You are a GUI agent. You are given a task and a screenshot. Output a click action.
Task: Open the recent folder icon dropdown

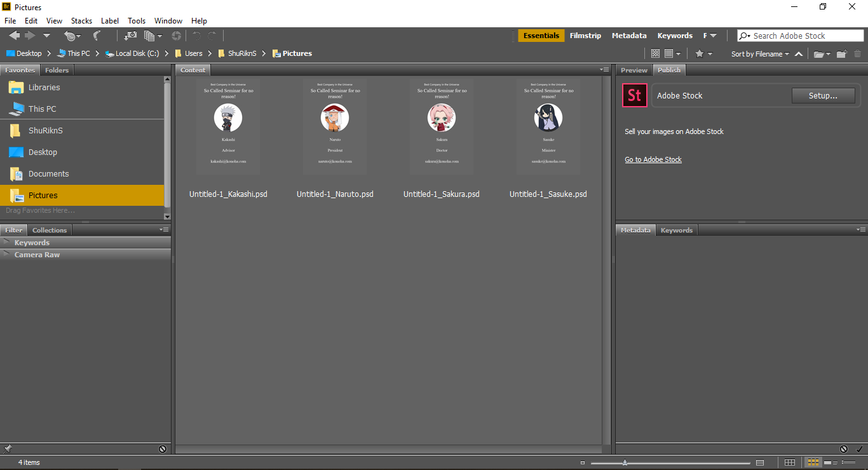[822, 54]
